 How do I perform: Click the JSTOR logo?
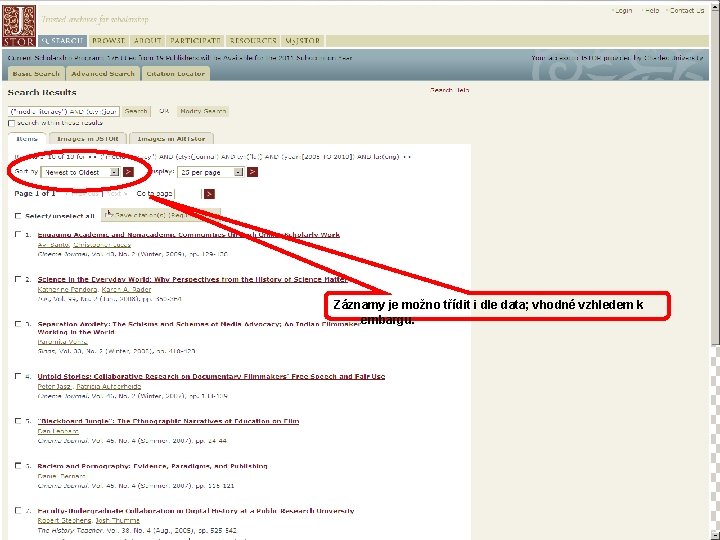[x=19, y=26]
